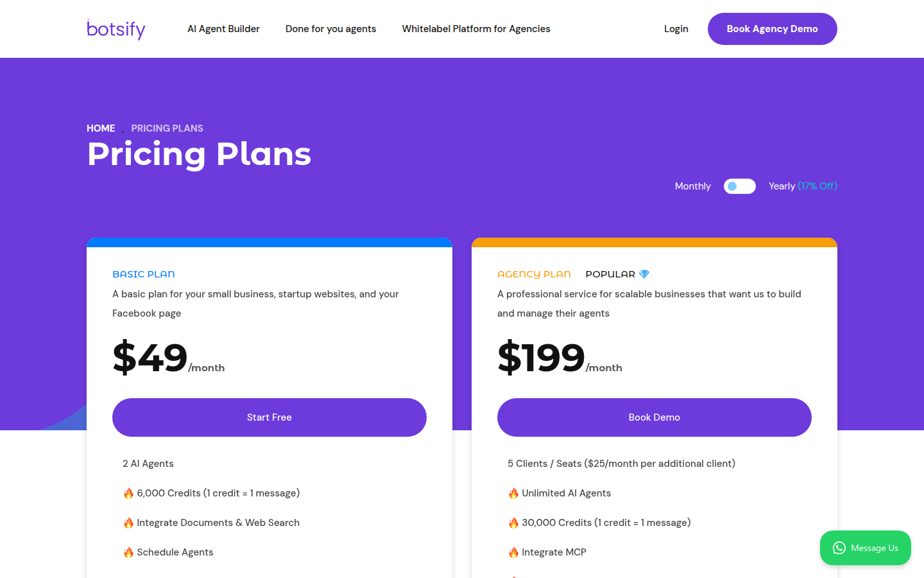
Task: Click fire icon beside Integrate Documents
Action: (x=128, y=523)
